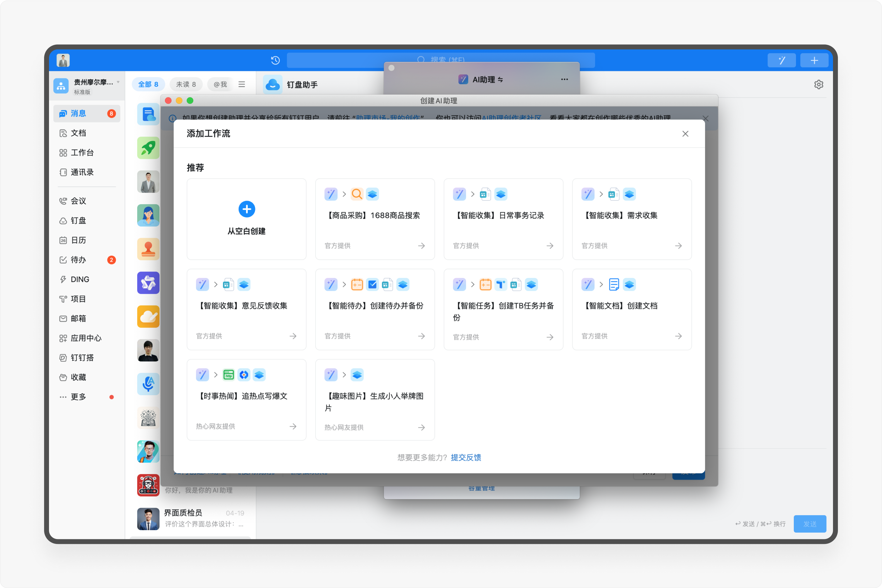The image size is (882, 588).
Task: Click the AI magic wand button in top bar
Action: pos(782,60)
